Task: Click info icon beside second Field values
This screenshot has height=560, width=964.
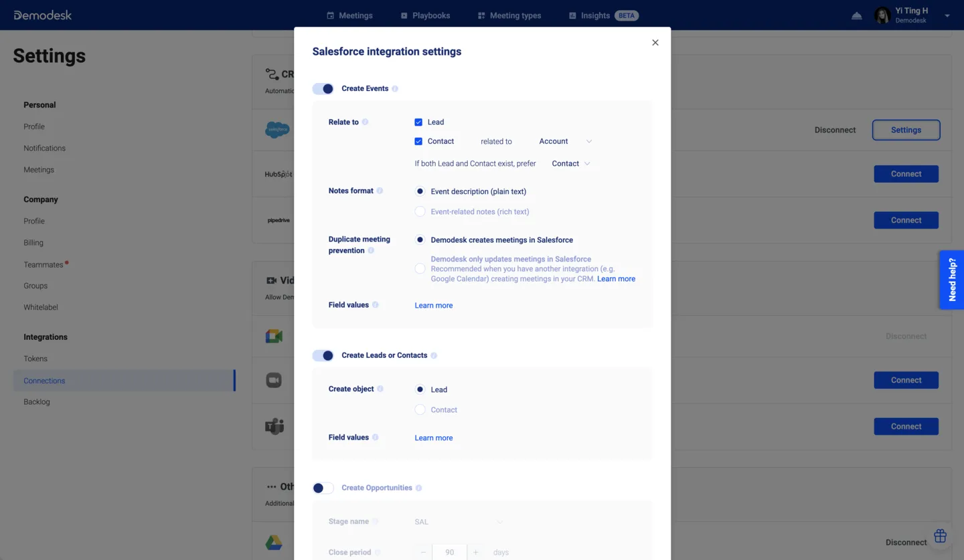Action: click(x=375, y=438)
